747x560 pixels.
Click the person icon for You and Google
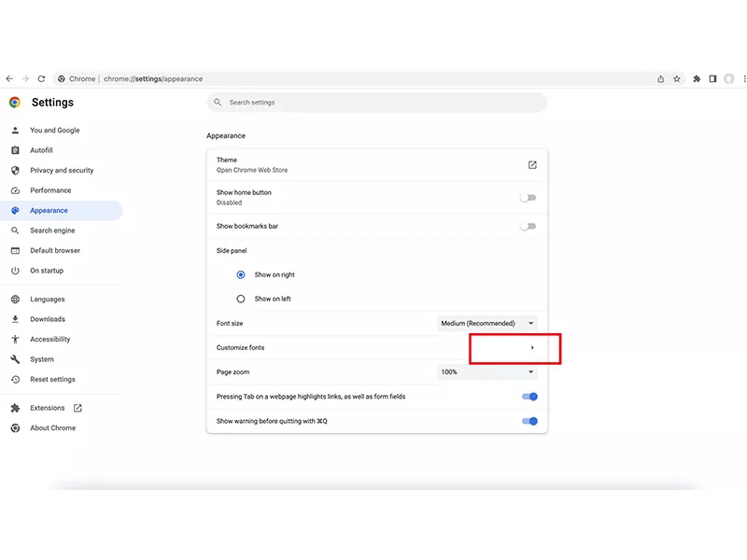click(x=15, y=130)
